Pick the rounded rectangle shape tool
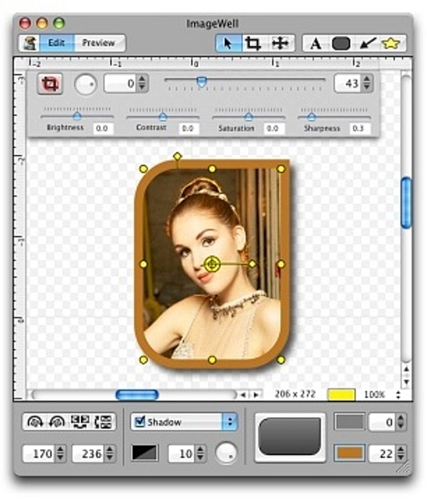This screenshot has width=427, height=504. (341, 44)
